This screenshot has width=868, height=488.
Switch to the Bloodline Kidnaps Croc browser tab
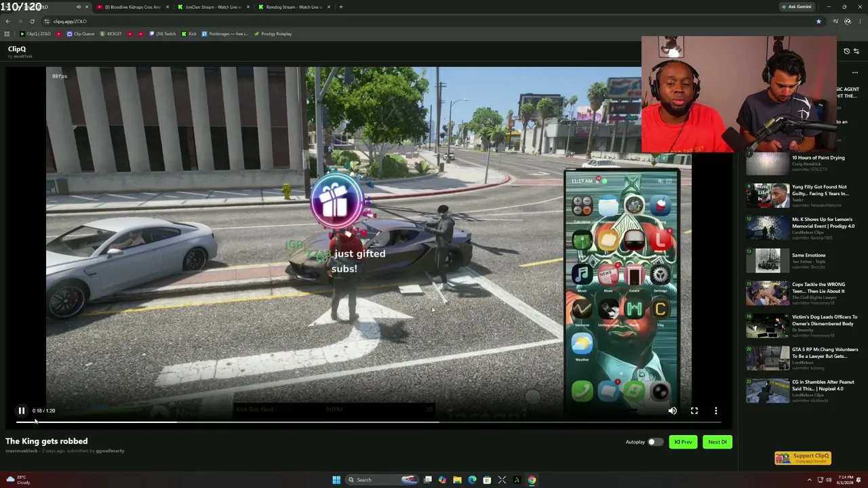132,7
